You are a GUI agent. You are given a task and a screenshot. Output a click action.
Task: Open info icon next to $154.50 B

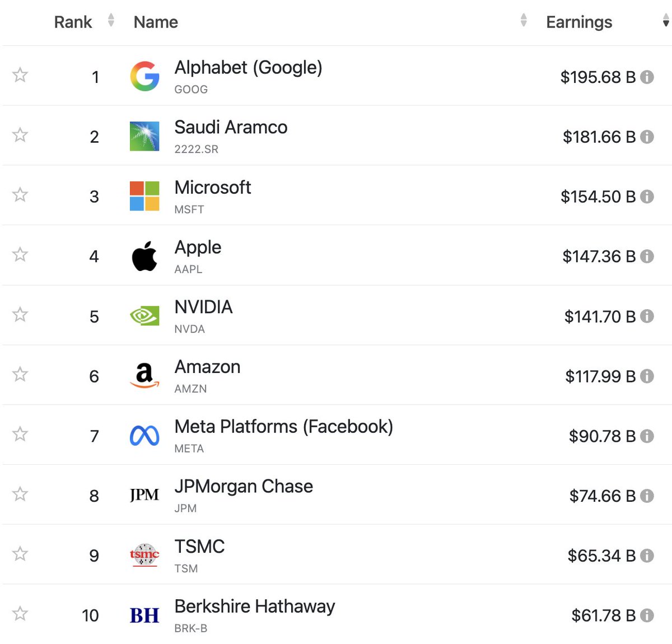647,197
